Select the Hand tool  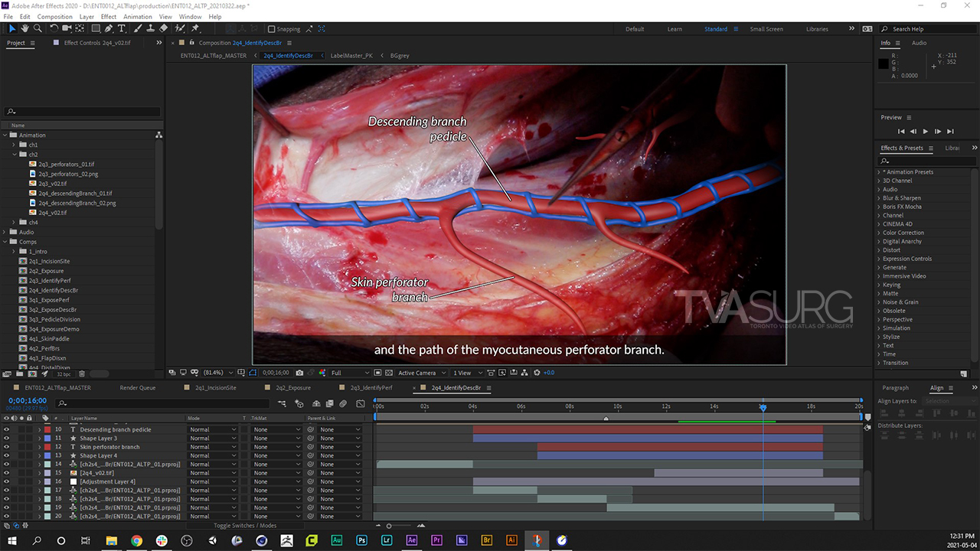(x=25, y=28)
